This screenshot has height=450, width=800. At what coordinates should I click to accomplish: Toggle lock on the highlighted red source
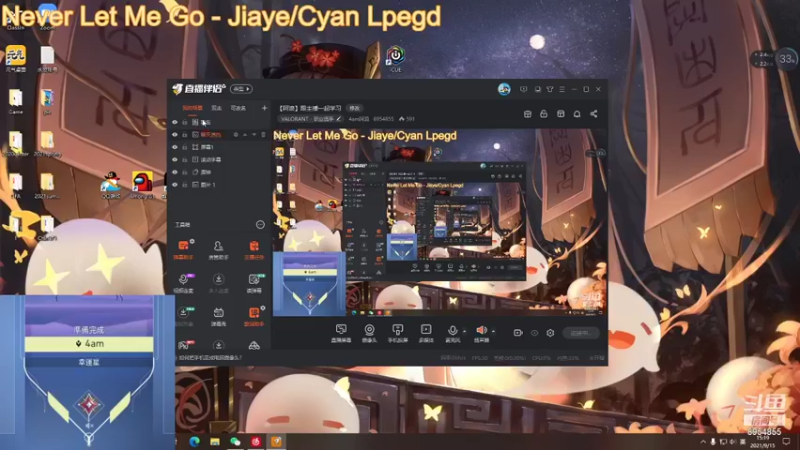tap(185, 135)
